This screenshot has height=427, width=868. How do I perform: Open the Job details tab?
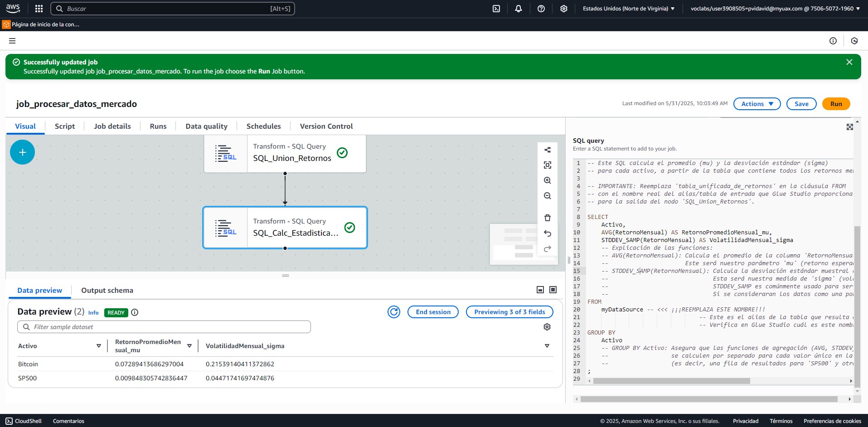pyautogui.click(x=112, y=126)
